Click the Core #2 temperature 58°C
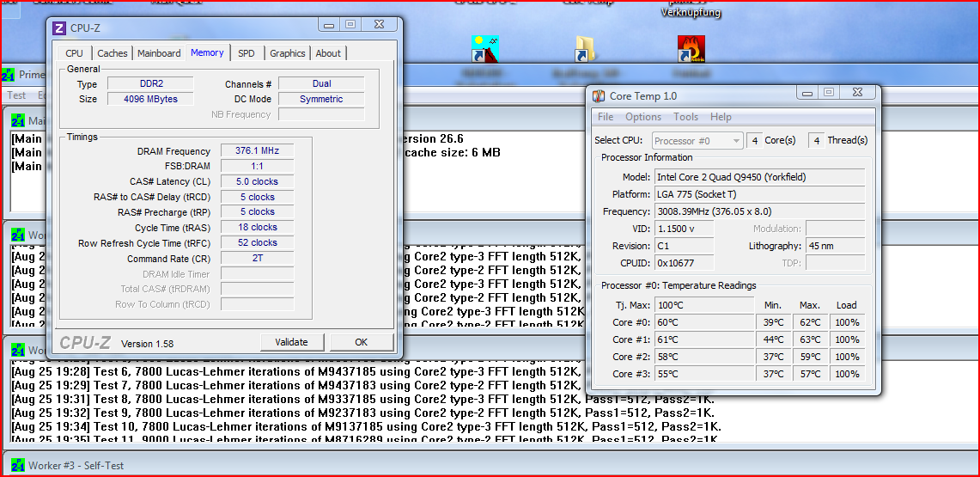 point(704,357)
